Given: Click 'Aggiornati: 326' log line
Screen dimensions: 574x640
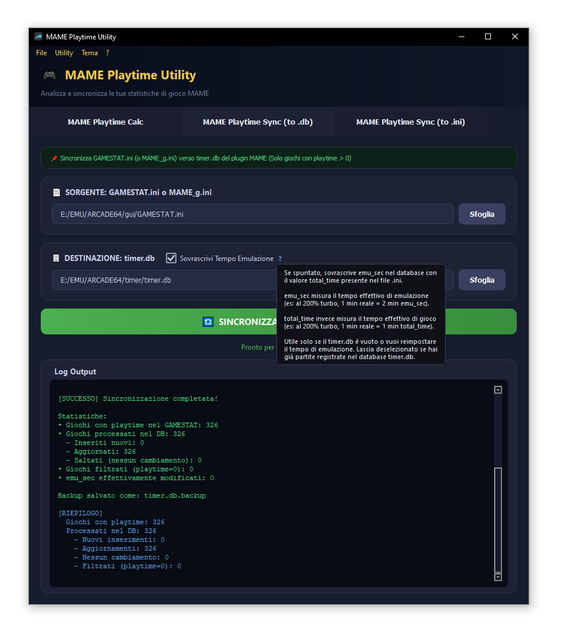Looking at the screenshot, I should (101, 451).
